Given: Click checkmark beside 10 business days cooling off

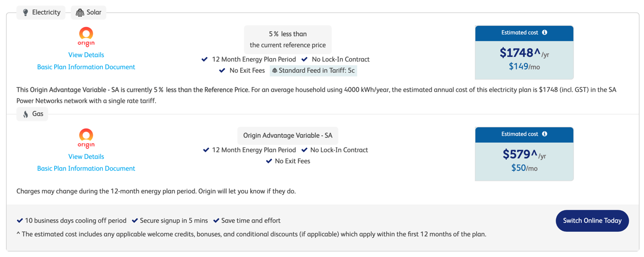Looking at the screenshot, I should [20, 221].
